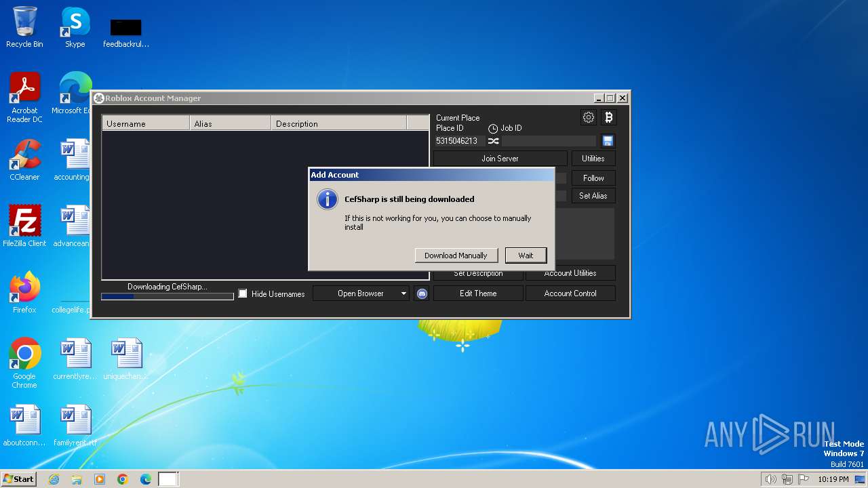The width and height of the screenshot is (868, 488).
Task: Click Edge icon in taskbar
Action: click(x=146, y=479)
